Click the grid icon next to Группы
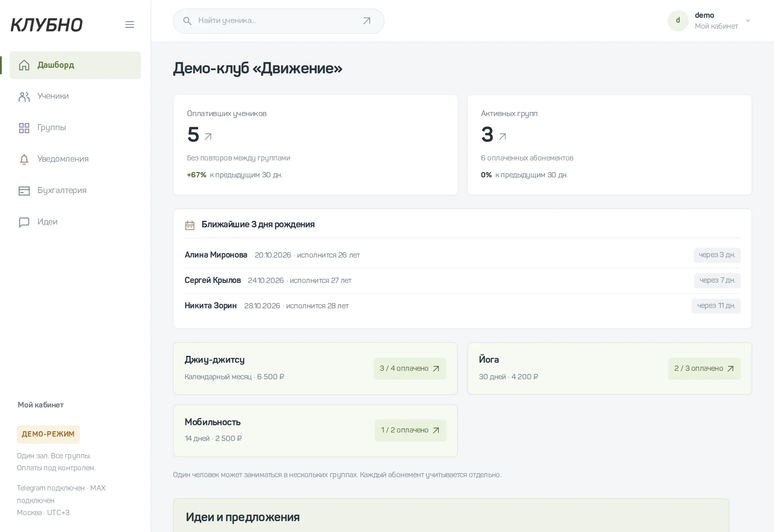774x532 pixels. [x=24, y=128]
